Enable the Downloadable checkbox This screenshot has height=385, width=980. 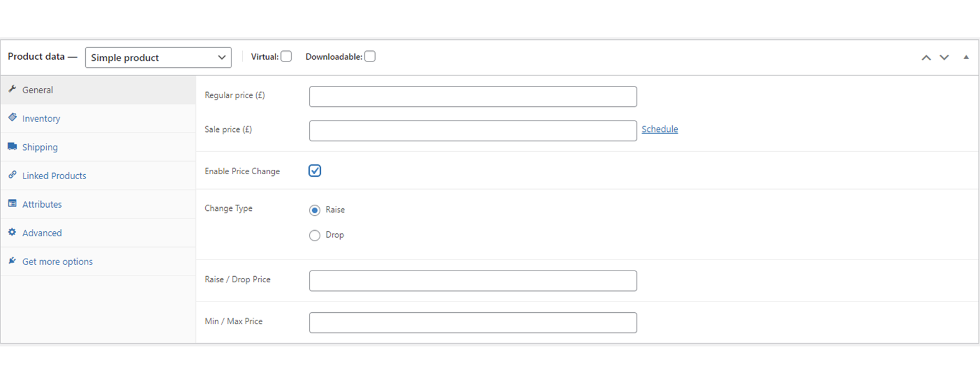click(x=370, y=57)
